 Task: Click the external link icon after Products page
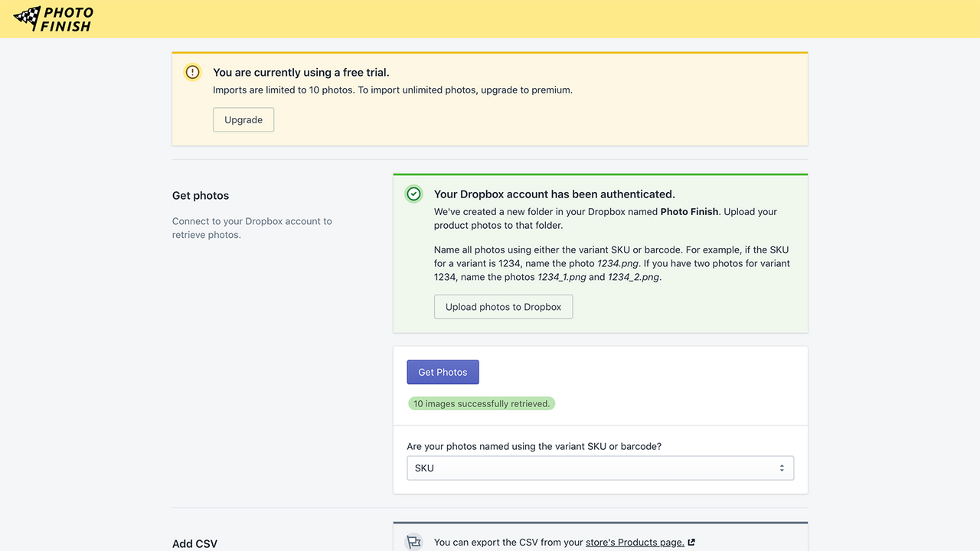point(691,542)
